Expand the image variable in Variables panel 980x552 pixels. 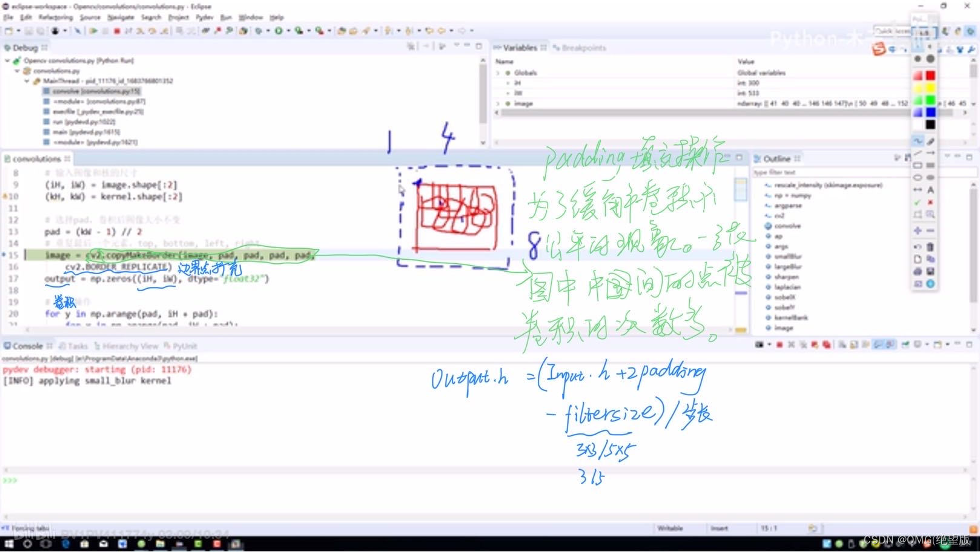[498, 103]
